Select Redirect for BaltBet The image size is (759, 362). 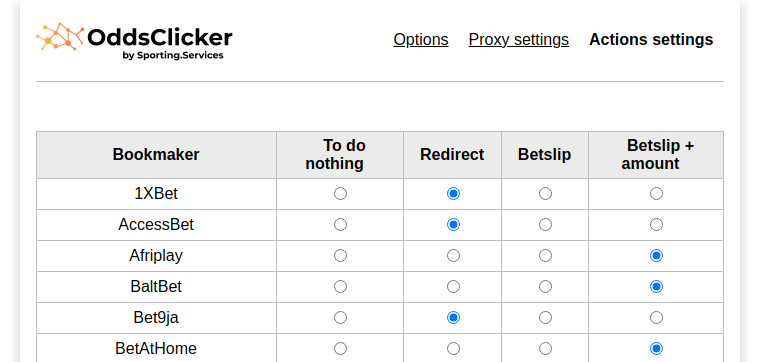coord(453,287)
